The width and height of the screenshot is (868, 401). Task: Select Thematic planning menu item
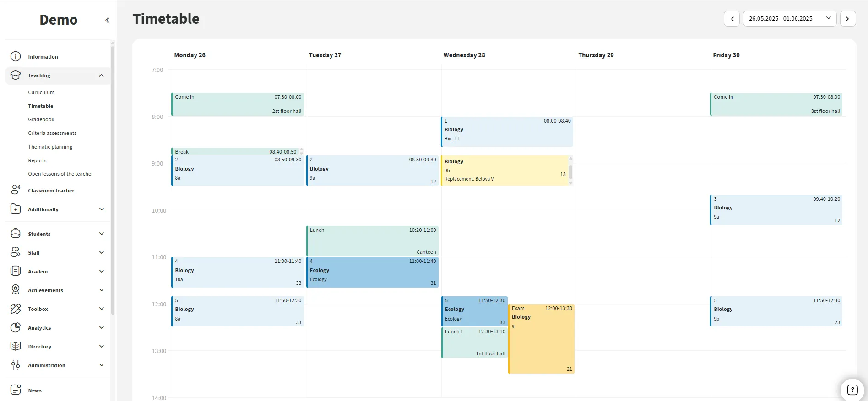(x=50, y=147)
